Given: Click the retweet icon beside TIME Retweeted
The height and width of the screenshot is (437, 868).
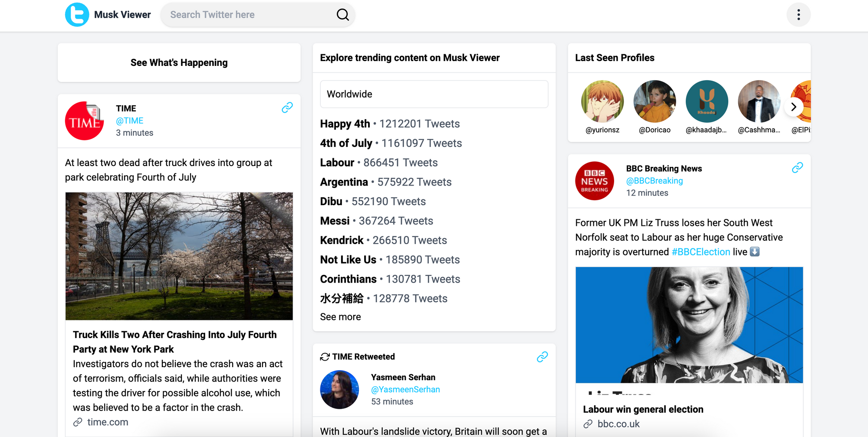Looking at the screenshot, I should (x=325, y=357).
